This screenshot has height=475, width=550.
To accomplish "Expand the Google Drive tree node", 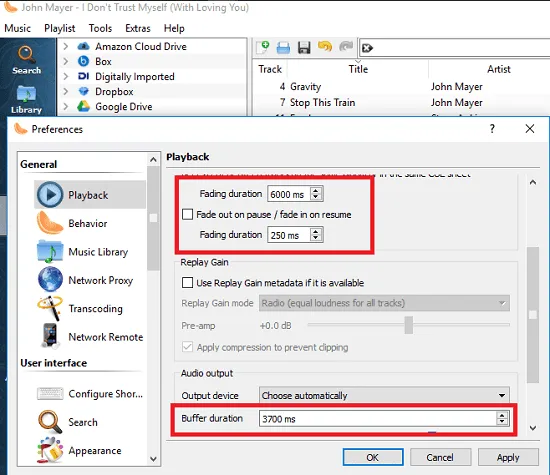I will 66,106.
